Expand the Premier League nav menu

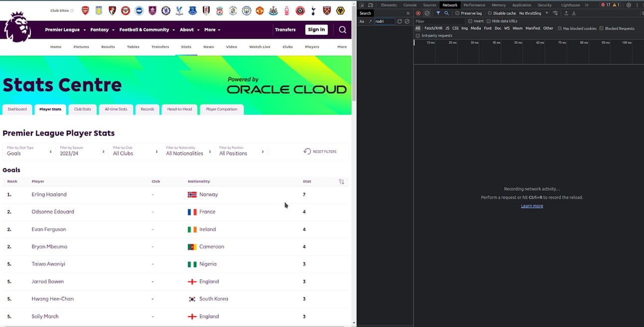65,30
